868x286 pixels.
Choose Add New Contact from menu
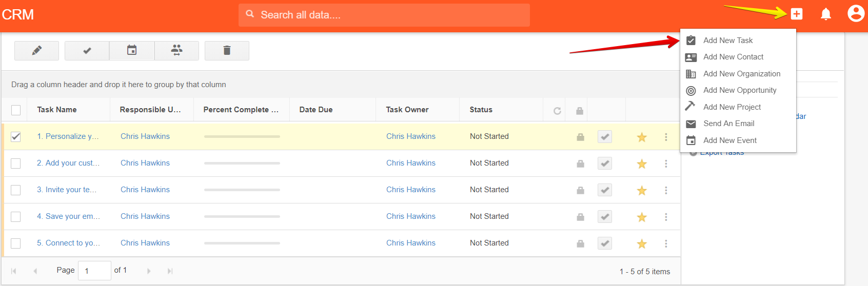click(x=738, y=57)
